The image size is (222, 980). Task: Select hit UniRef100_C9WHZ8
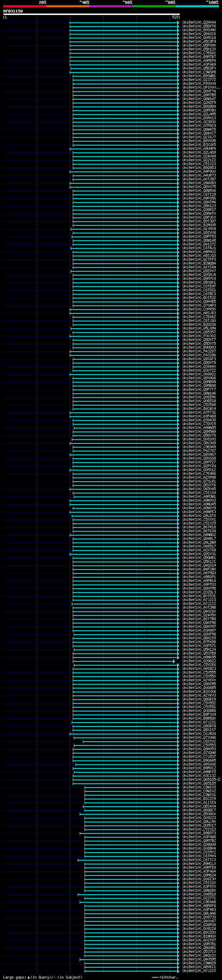[199, 963]
